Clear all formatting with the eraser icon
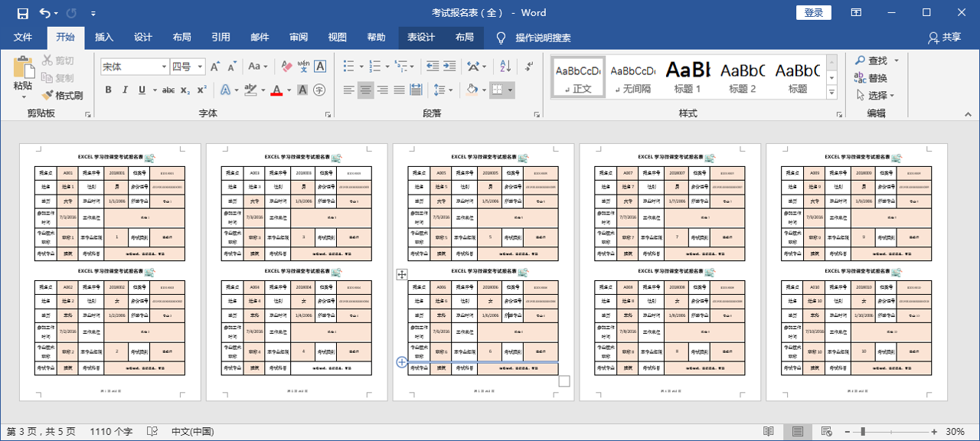Image resolution: width=980 pixels, height=441 pixels. 287,67
